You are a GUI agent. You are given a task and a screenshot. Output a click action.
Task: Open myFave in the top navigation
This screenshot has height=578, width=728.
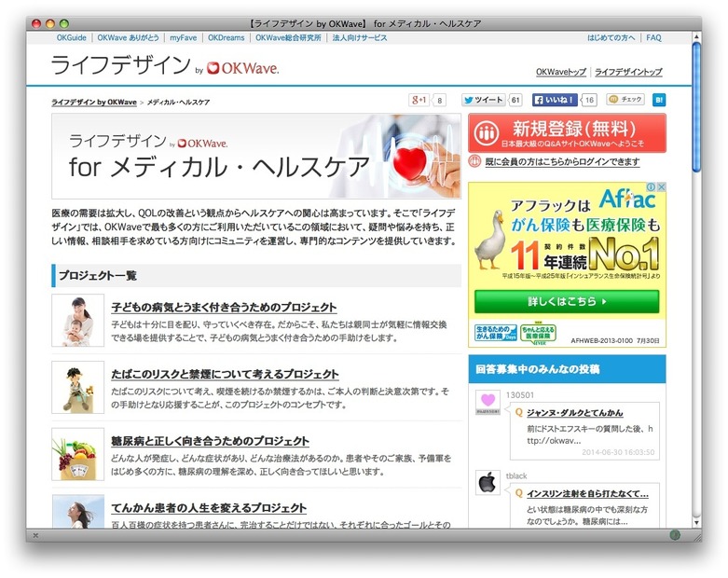[183, 37]
